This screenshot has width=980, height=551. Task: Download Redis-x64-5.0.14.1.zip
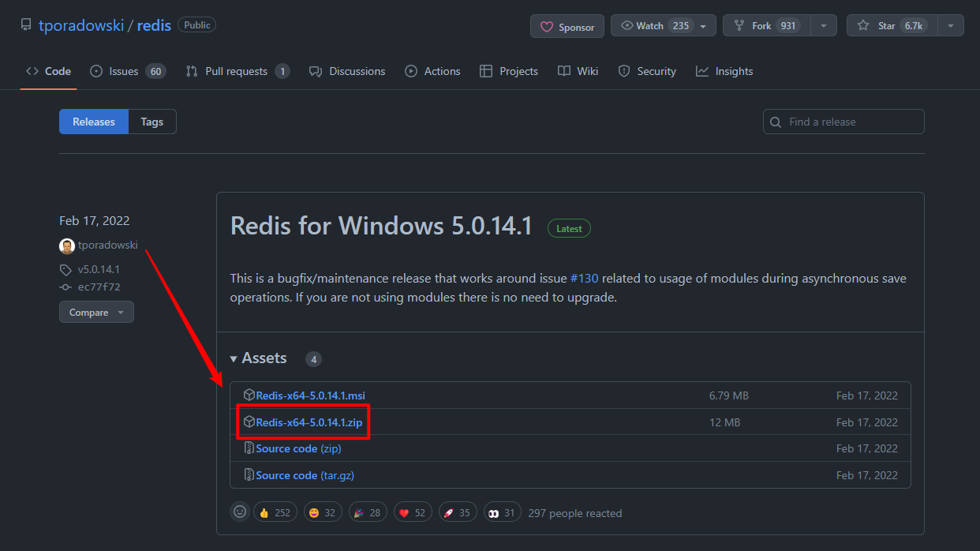point(309,422)
